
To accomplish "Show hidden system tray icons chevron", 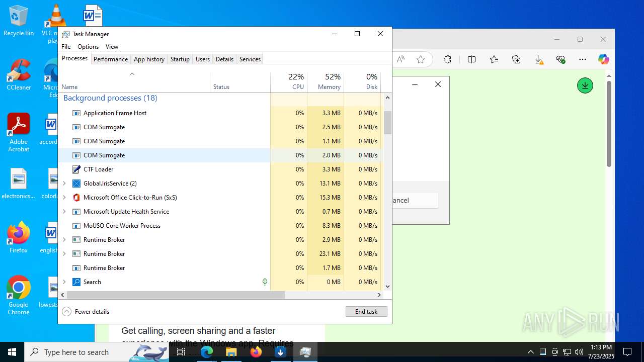I will [x=530, y=352].
